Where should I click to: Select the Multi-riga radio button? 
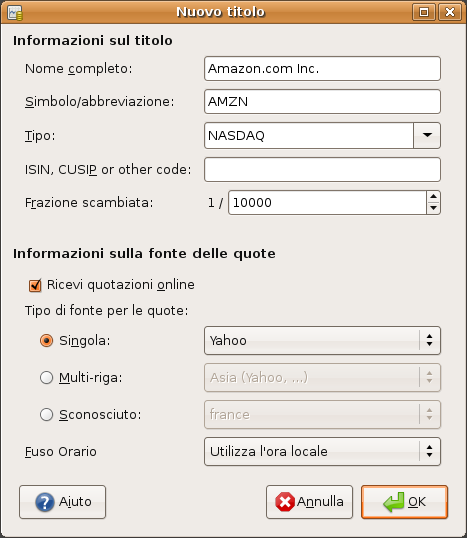46,378
